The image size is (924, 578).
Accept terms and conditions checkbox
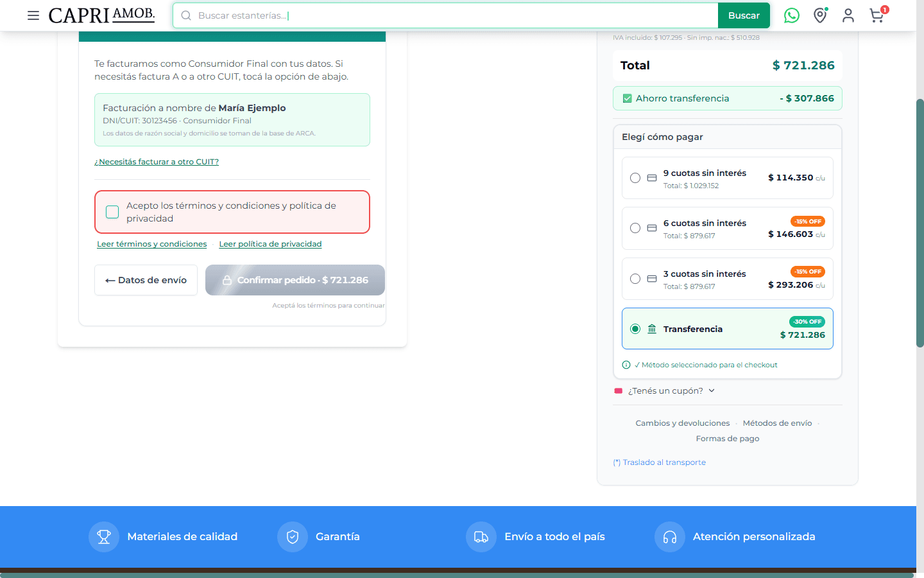click(x=112, y=212)
